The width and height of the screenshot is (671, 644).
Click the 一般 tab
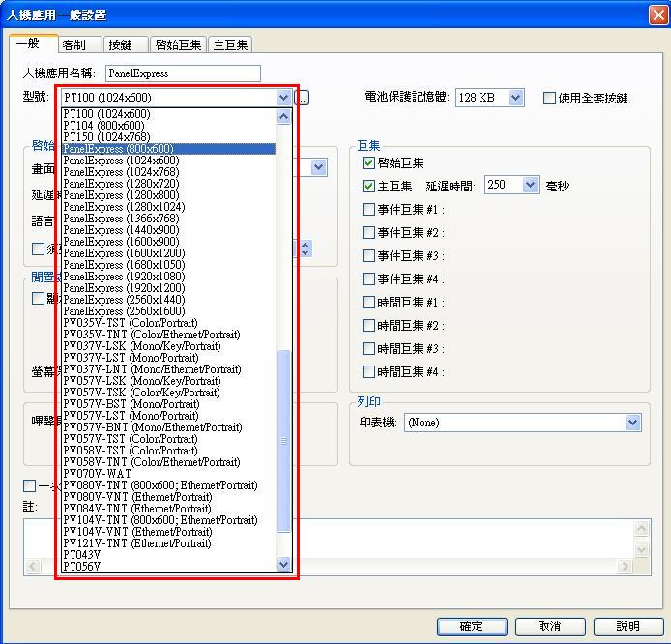click(x=34, y=44)
